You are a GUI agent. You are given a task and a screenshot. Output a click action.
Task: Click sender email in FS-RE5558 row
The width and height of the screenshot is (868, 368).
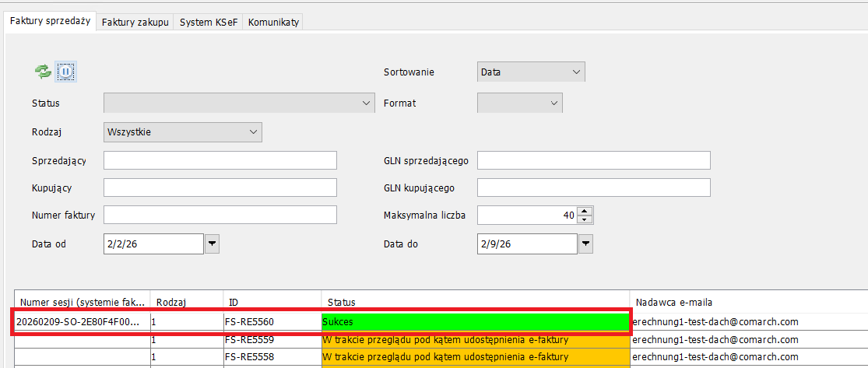tap(748, 356)
